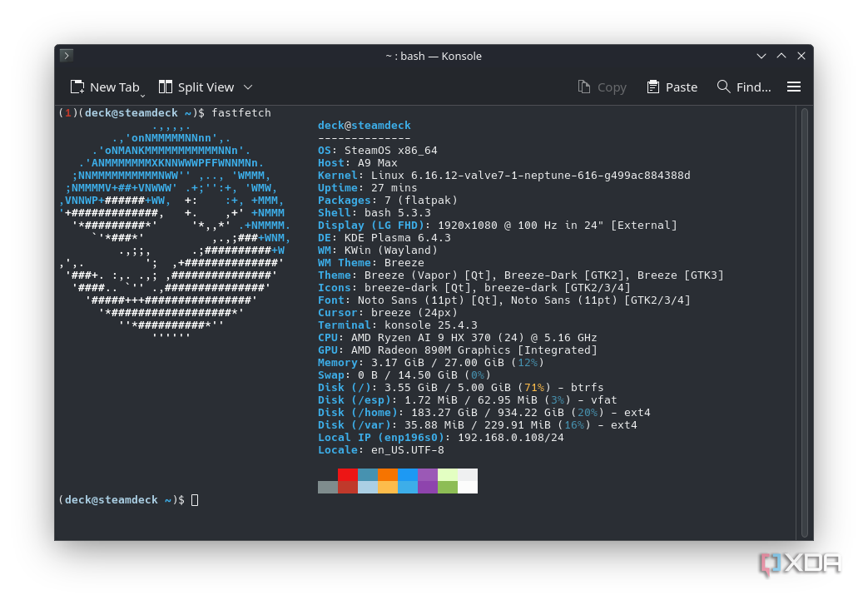This screenshot has height=605, width=868.
Task: Click the Copy documents icon
Action: click(583, 87)
